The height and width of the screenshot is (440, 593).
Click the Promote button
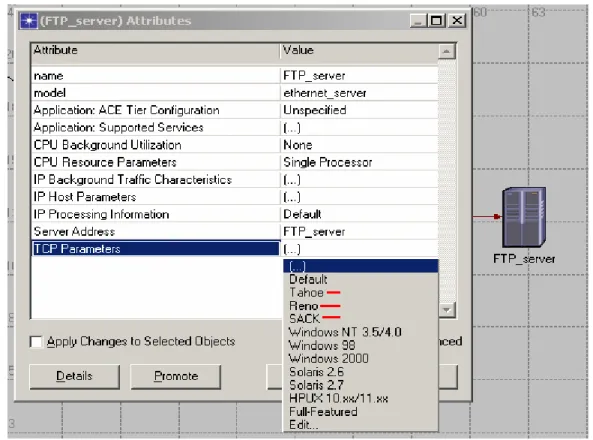176,376
